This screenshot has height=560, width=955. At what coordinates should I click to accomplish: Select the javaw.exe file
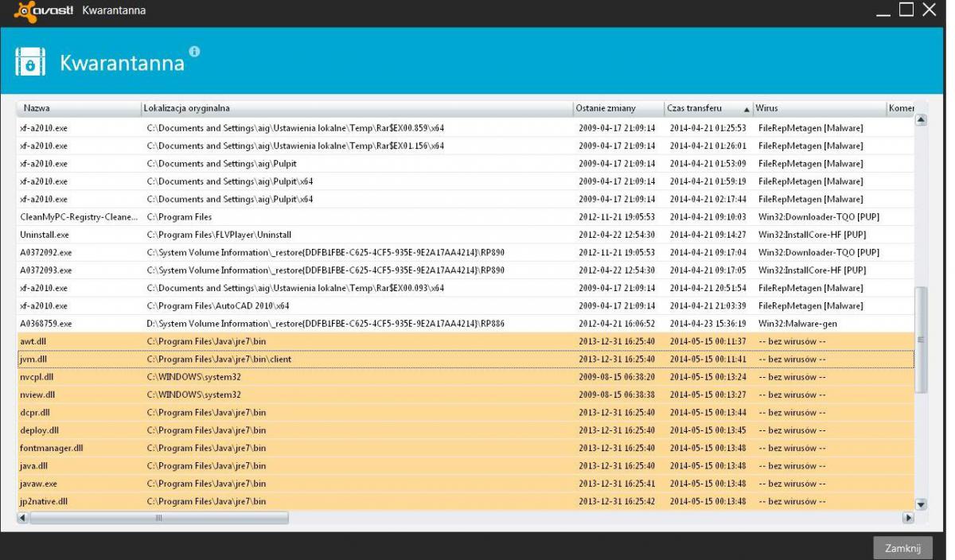tap(466, 484)
